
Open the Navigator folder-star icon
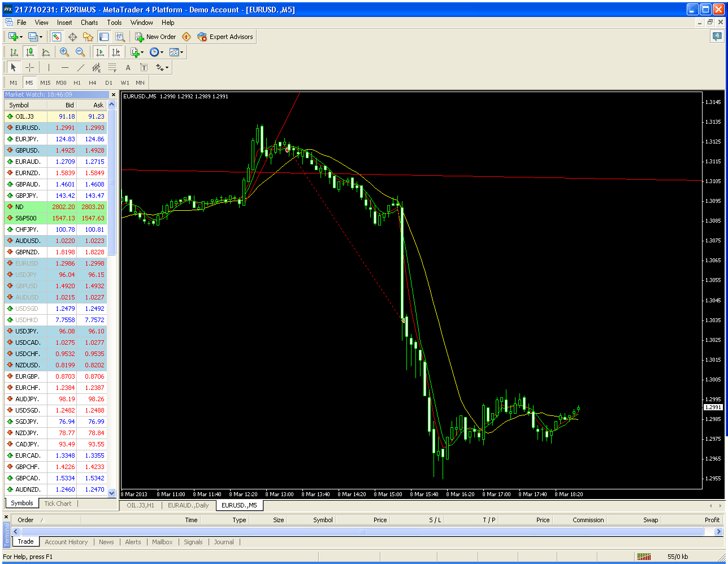pos(88,37)
